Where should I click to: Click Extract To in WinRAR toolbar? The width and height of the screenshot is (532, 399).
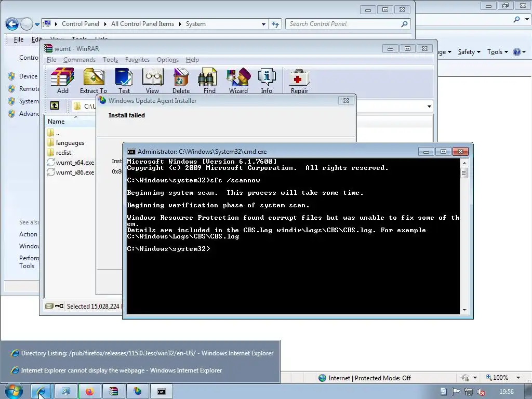click(94, 81)
